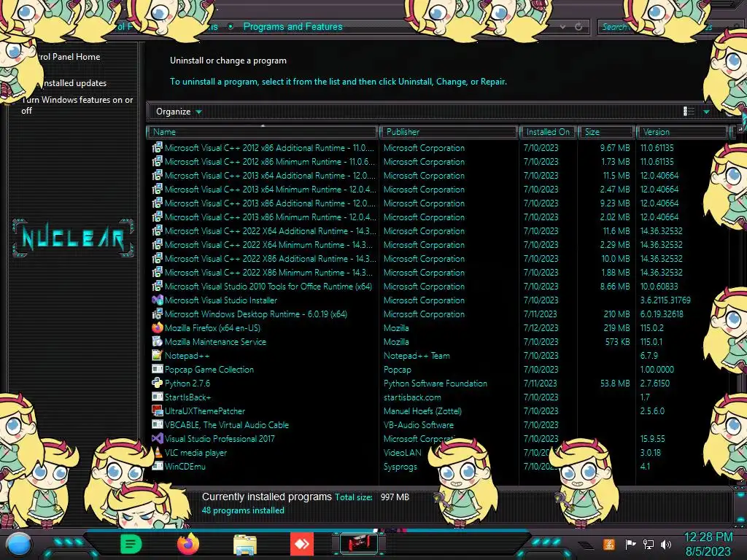This screenshot has width=747, height=560.
Task: Select Microsoft Visual C++ 2013 x86 Additional Runtime
Action: (x=270, y=203)
